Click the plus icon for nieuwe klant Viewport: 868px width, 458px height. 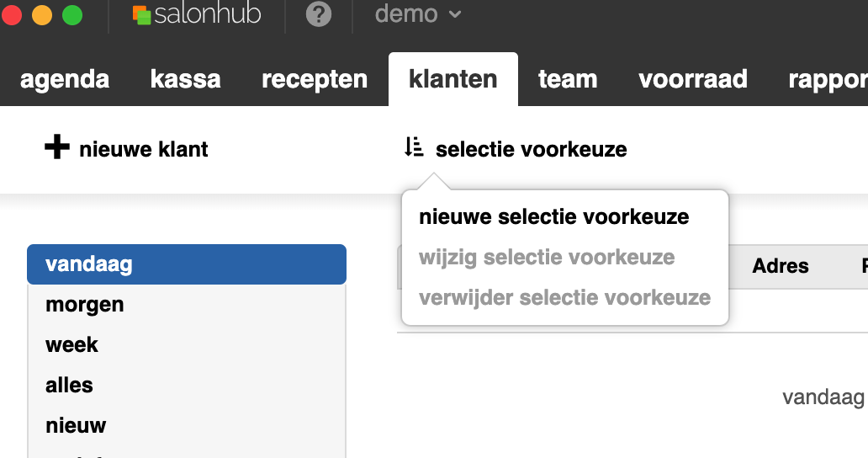click(x=56, y=149)
